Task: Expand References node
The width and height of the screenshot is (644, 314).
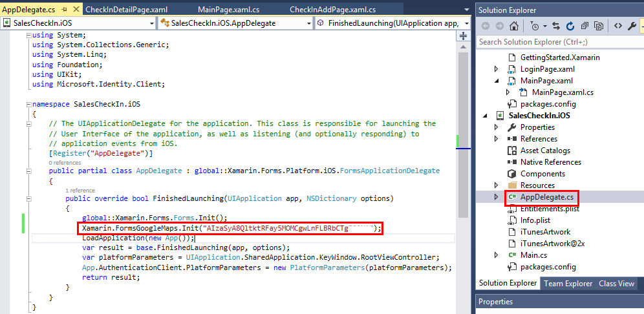Action: pyautogui.click(x=497, y=139)
